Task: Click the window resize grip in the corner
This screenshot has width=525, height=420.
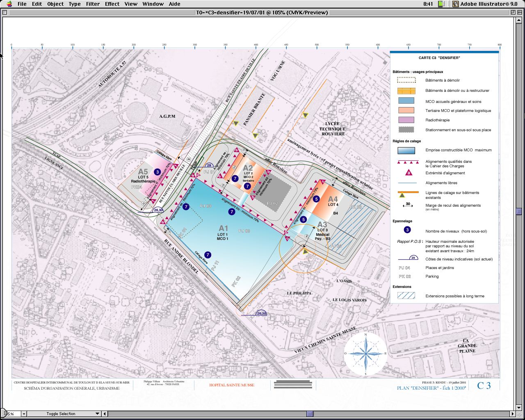Action: 520,414
